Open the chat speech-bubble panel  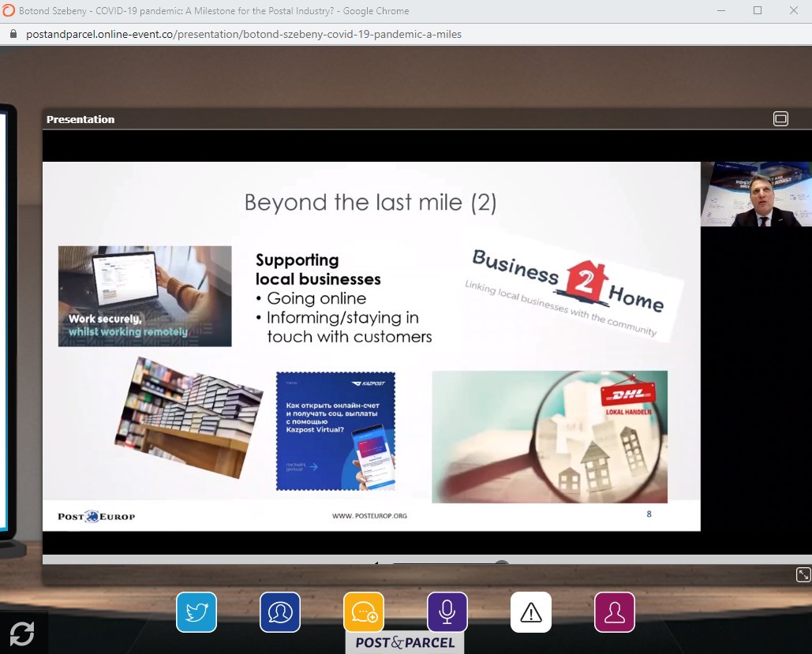[363, 612]
